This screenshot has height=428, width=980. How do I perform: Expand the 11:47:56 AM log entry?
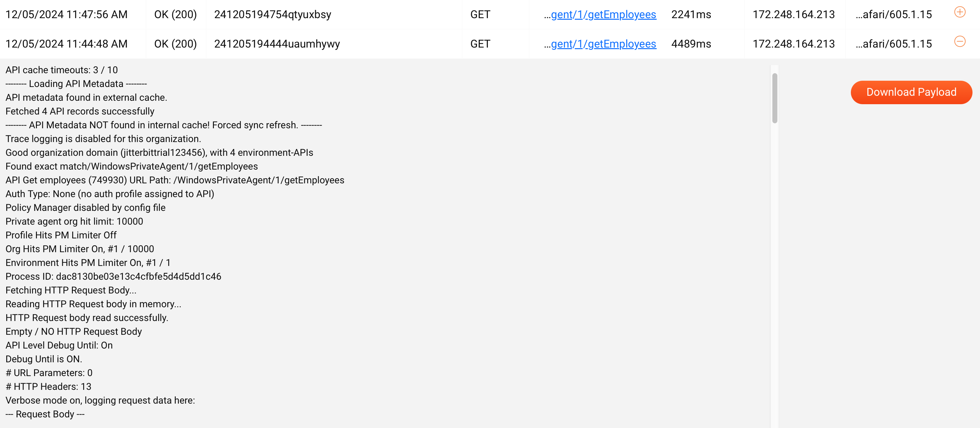959,12
